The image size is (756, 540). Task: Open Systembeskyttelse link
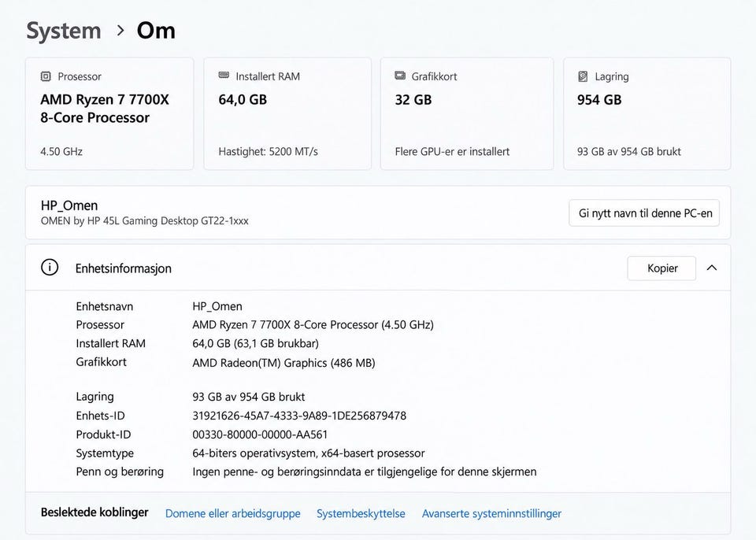pos(361,513)
